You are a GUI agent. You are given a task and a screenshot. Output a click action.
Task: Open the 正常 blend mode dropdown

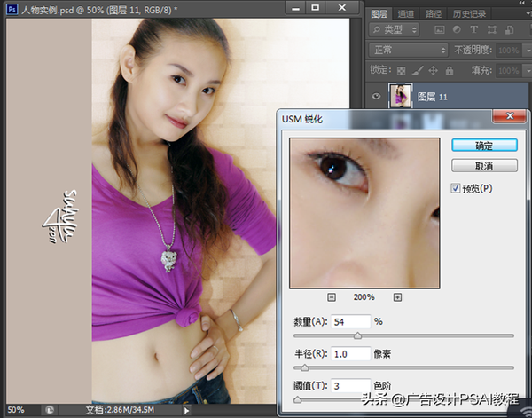(x=409, y=50)
